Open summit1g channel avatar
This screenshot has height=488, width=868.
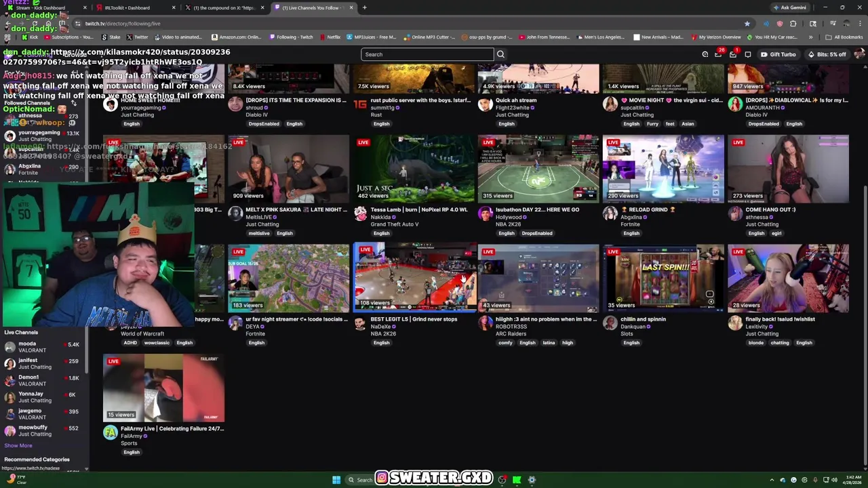(360, 104)
